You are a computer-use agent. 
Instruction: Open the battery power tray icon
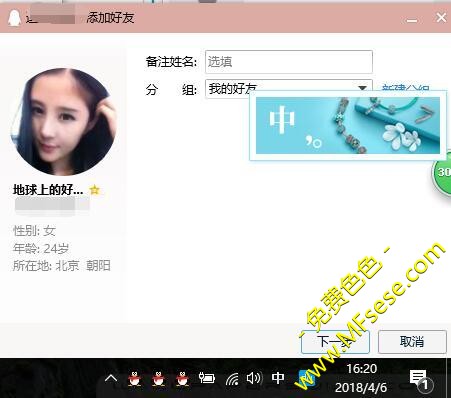[207, 378]
